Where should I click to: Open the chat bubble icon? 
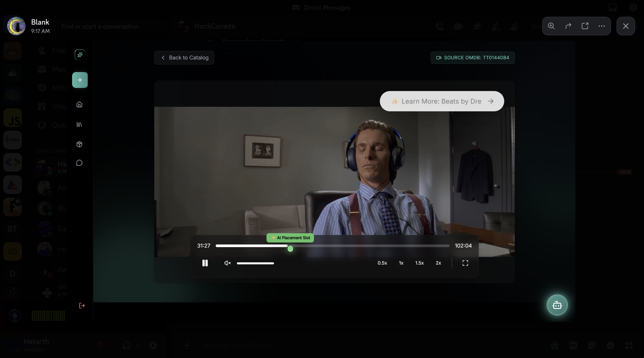pyautogui.click(x=79, y=163)
